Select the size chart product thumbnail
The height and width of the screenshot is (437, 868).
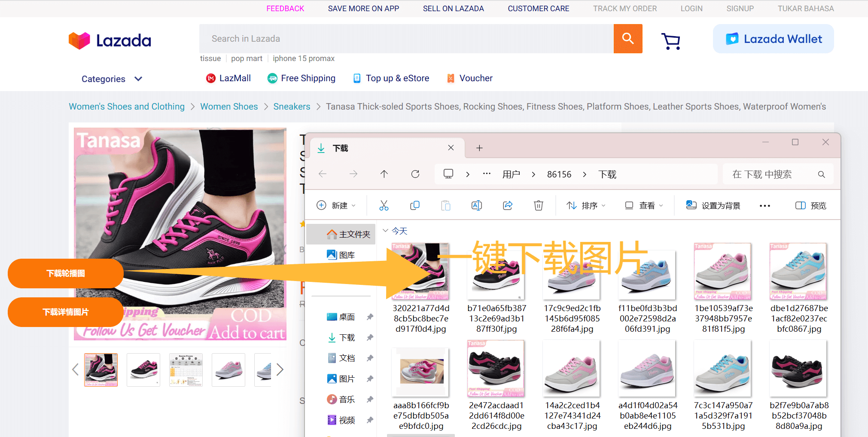click(186, 370)
